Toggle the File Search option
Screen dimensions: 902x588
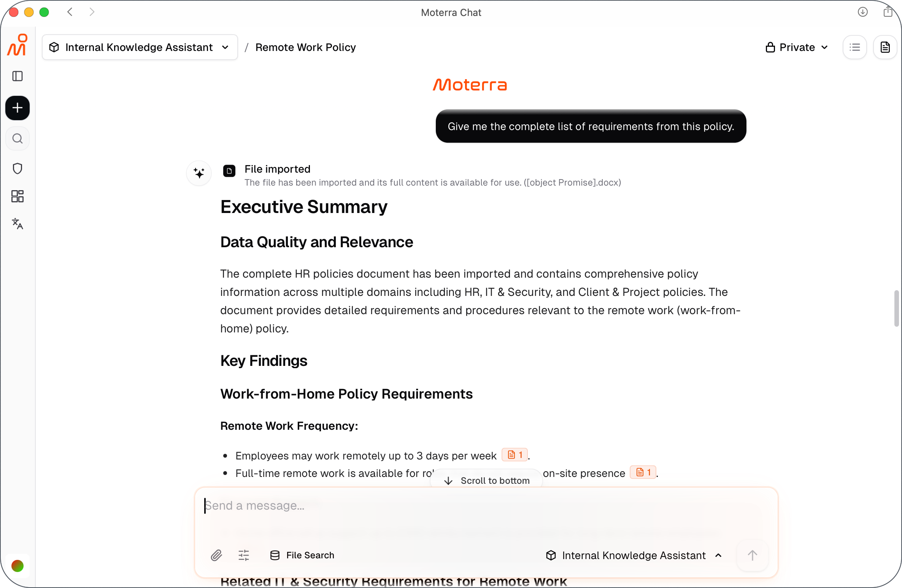tap(302, 555)
